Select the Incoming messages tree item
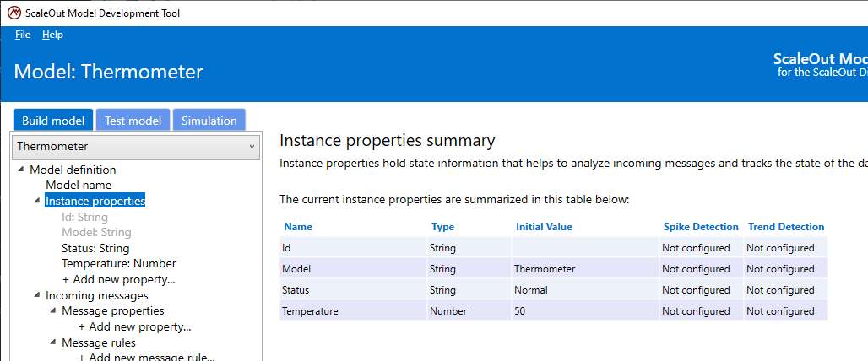This screenshot has width=868, height=361. point(97,296)
